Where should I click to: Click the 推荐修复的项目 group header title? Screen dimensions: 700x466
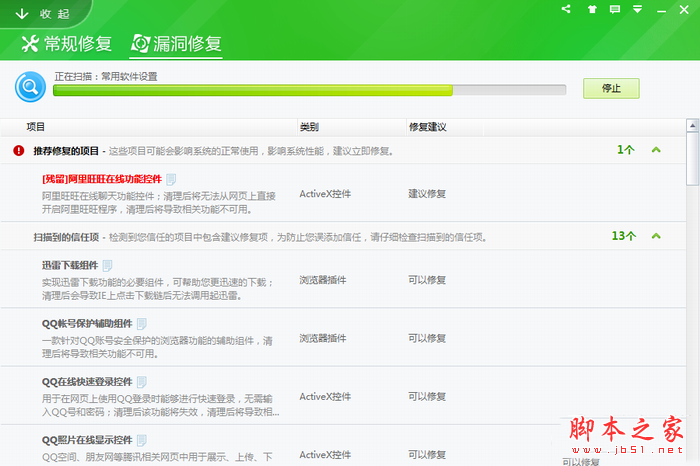tap(66, 151)
